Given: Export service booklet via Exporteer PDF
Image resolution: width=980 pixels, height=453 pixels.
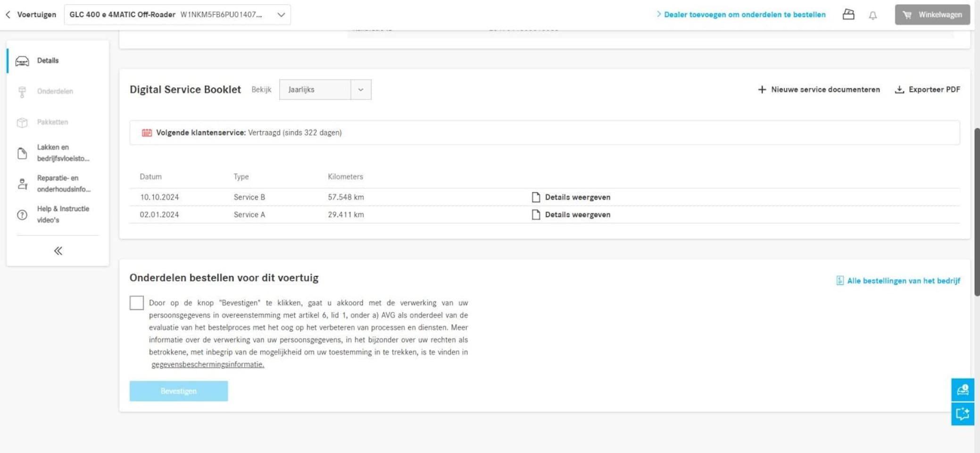Looking at the screenshot, I should [927, 90].
